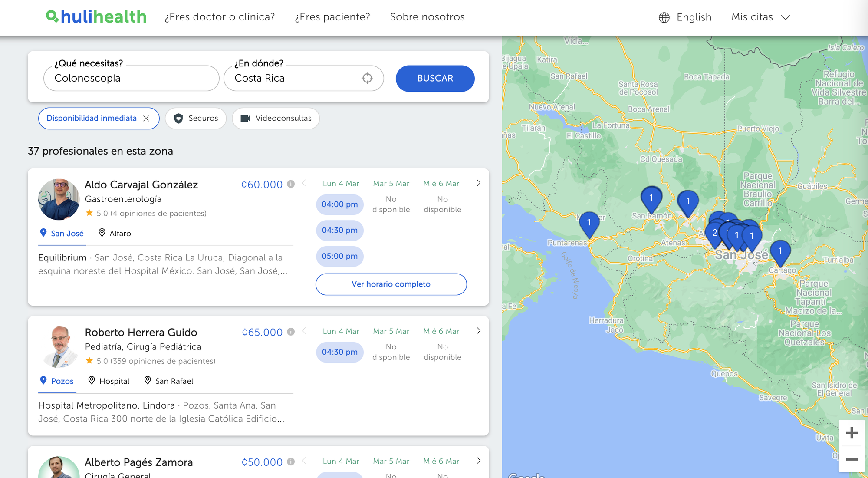The width and height of the screenshot is (868, 478).
Task: Click the globe language icon
Action: (x=664, y=17)
